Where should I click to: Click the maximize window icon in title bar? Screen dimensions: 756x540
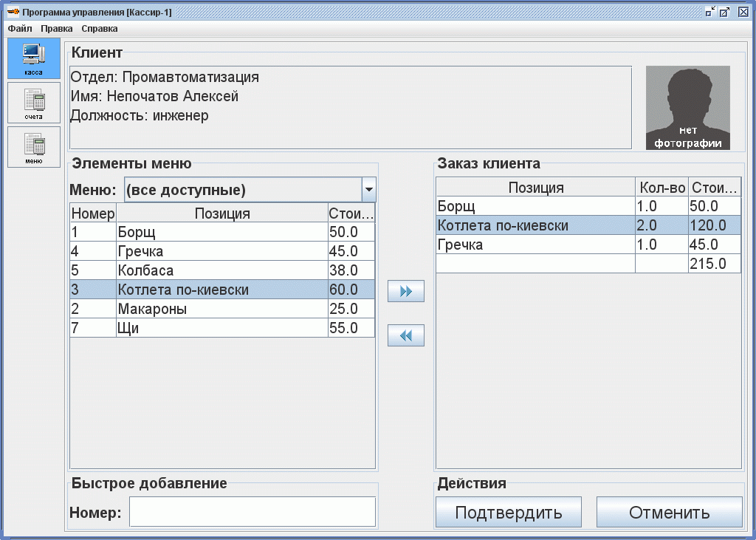point(725,12)
